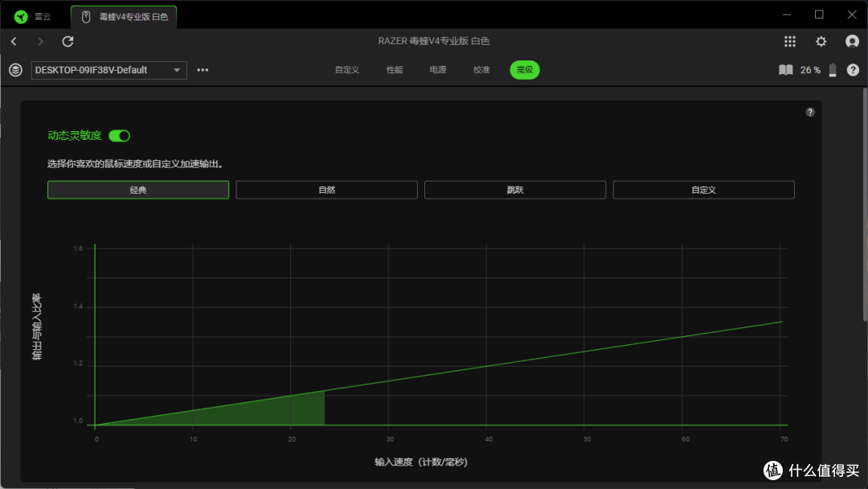Open the Razer Synapse home tab

(x=33, y=17)
